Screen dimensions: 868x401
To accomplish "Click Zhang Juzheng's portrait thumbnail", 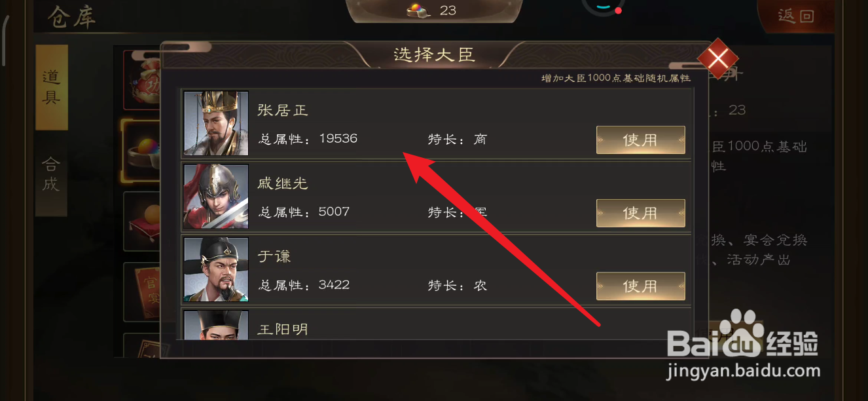I will pyautogui.click(x=216, y=123).
